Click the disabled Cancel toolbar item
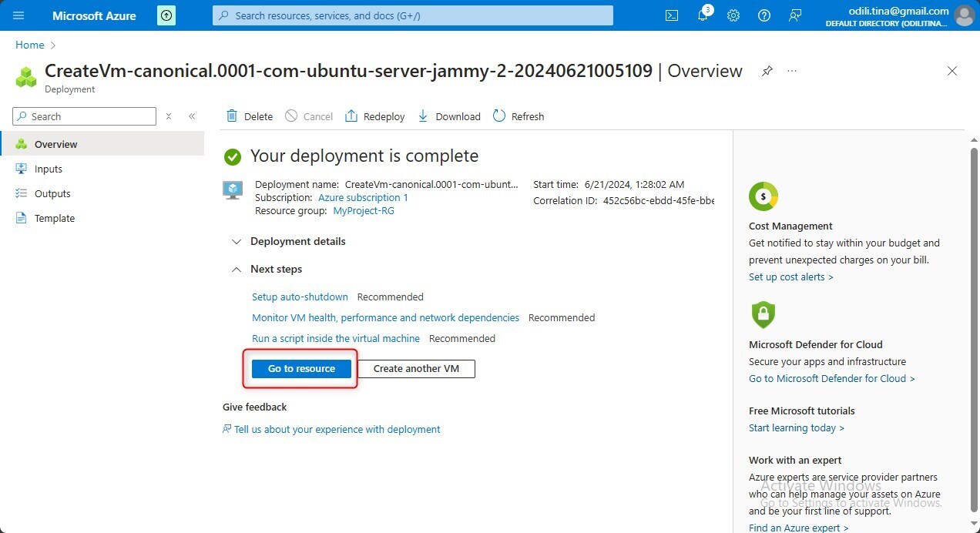The image size is (980, 533). (309, 116)
